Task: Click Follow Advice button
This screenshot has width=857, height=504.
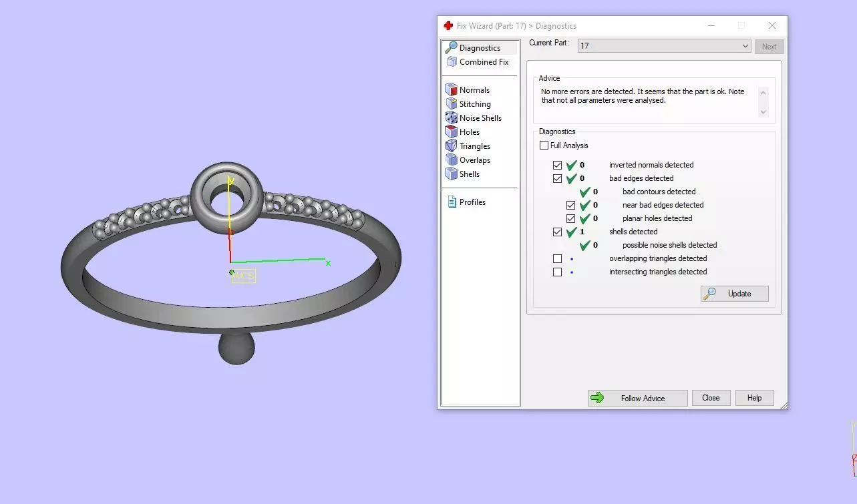Action: coord(638,399)
